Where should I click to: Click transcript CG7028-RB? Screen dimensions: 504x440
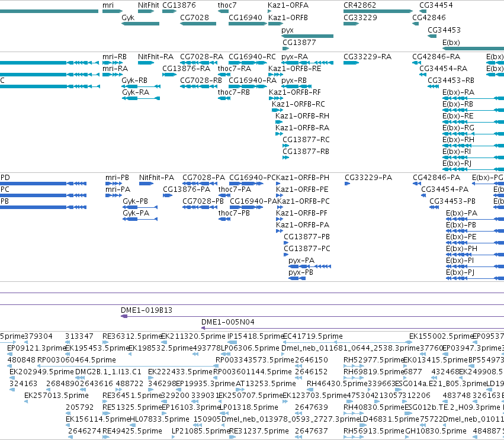tap(198, 86)
